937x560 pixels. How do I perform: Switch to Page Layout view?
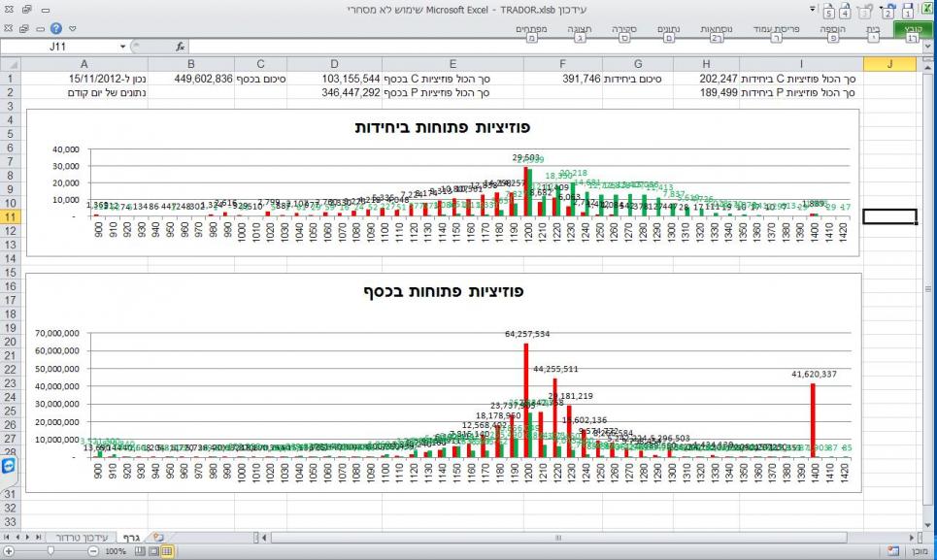153,551
